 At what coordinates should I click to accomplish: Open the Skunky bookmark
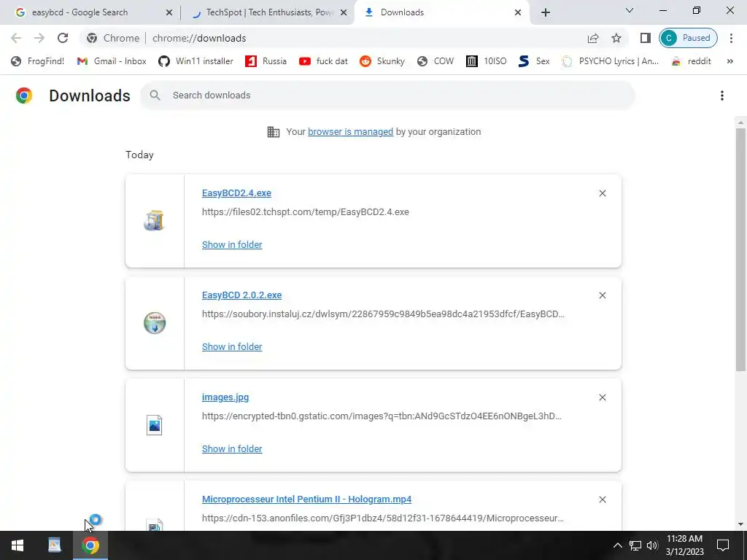coord(382,61)
